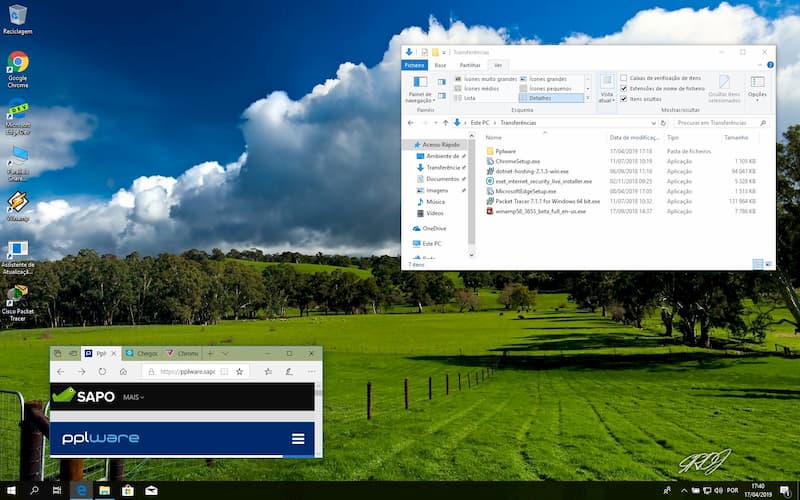Show Edge tabs set aside
Image resolution: width=800 pixels, height=500 pixels.
58,353
